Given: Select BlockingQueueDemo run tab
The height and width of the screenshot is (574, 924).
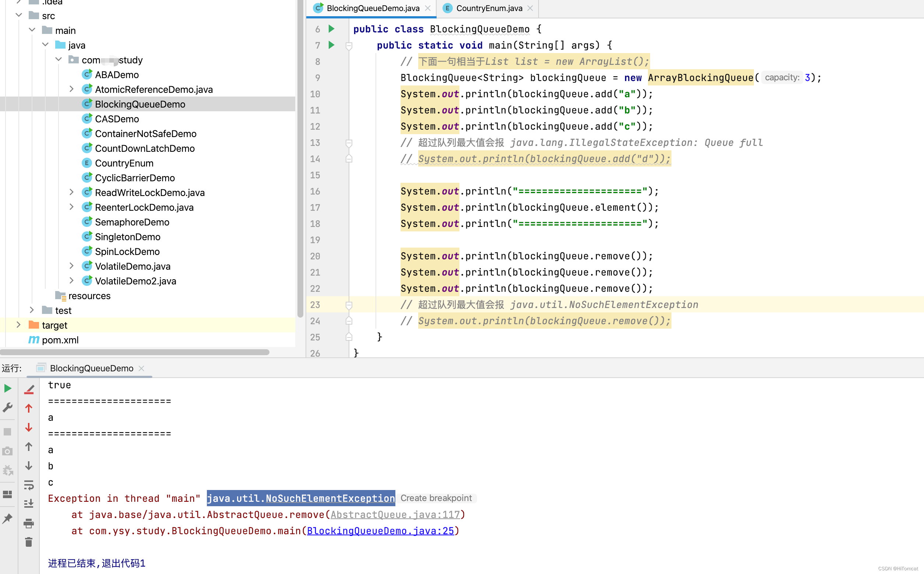Looking at the screenshot, I should pos(91,368).
